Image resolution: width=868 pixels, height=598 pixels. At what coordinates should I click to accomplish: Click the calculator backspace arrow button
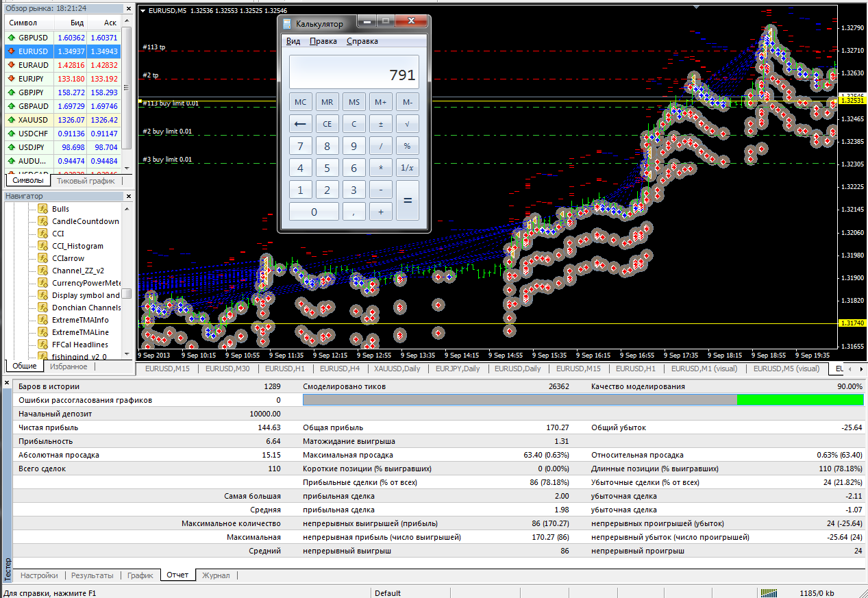click(x=300, y=124)
